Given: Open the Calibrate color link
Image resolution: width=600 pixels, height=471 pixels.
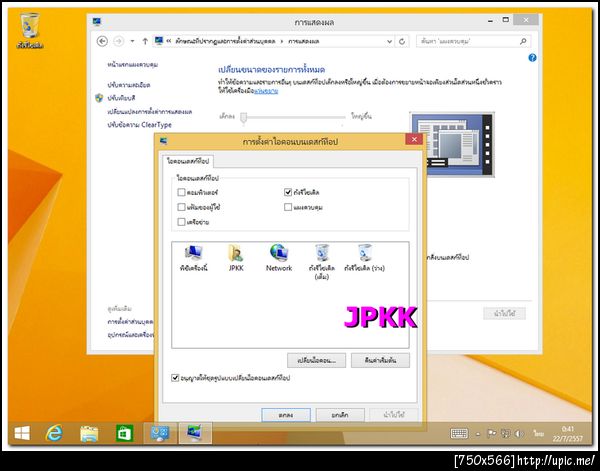Looking at the screenshot, I should [x=121, y=98].
